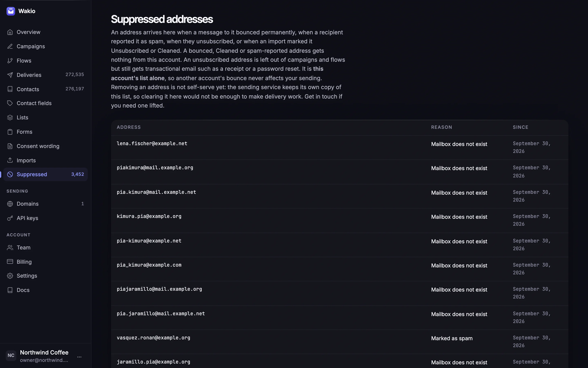Click the Northwind Coffee account name

click(44, 352)
